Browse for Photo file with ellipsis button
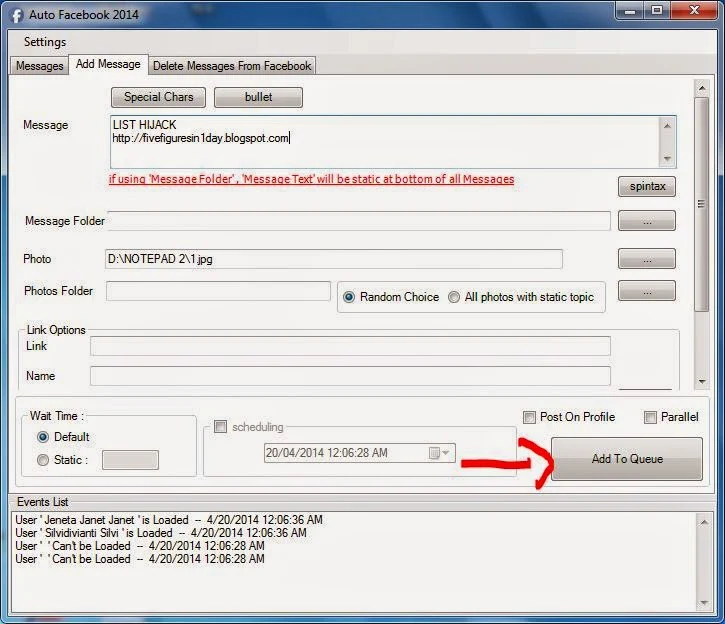Image resolution: width=725 pixels, height=624 pixels. pyautogui.click(x=647, y=259)
